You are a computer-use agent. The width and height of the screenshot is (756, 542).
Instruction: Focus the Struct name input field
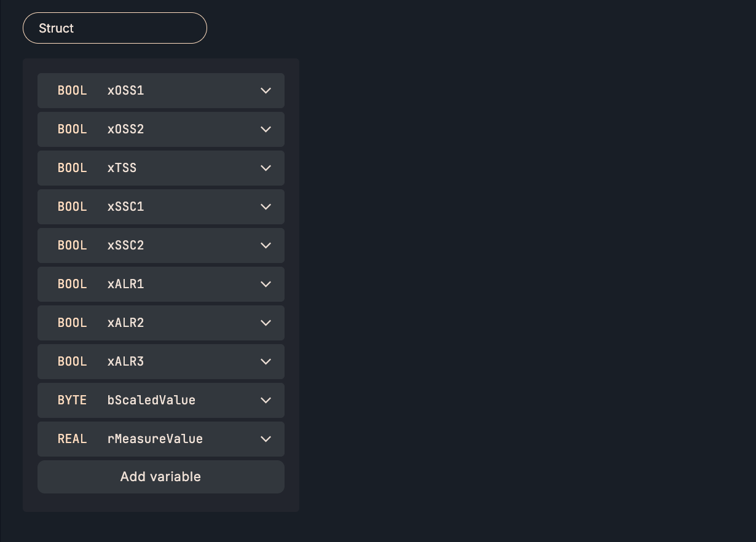(x=115, y=28)
